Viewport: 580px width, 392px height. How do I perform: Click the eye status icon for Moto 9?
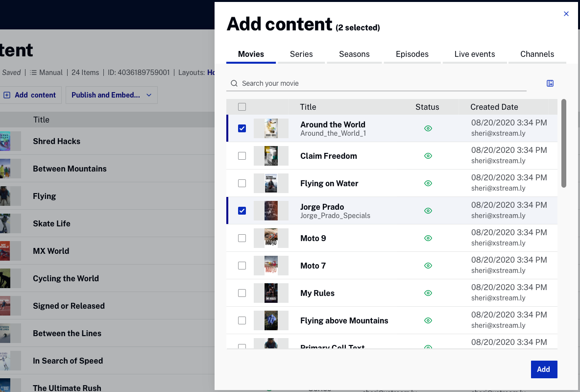coord(428,238)
